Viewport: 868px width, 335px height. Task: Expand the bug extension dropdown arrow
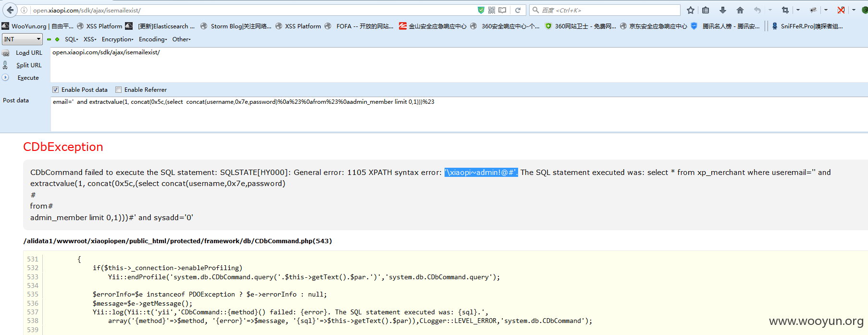(826, 10)
